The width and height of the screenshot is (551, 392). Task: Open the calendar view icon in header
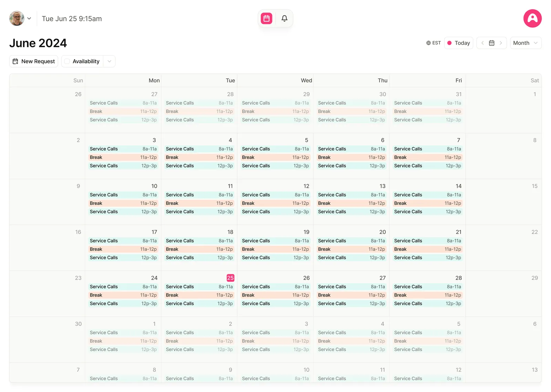(267, 19)
